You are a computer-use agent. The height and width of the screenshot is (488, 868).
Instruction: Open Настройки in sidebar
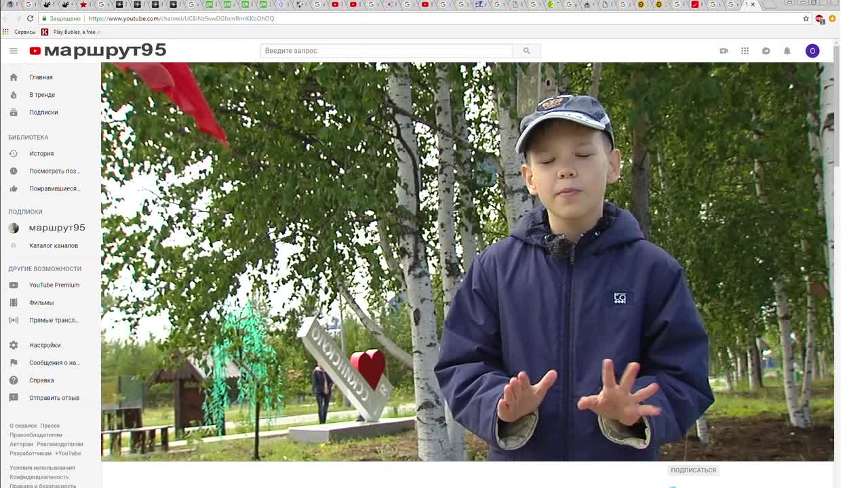45,345
